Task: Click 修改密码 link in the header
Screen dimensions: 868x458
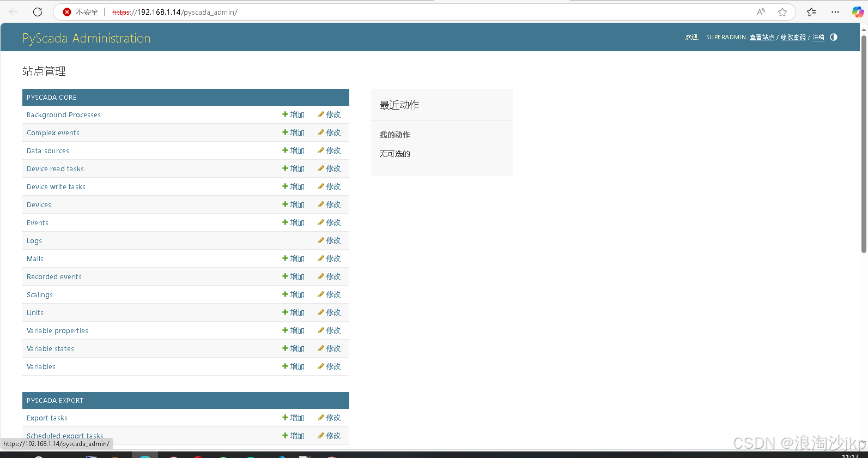Action: 793,37
